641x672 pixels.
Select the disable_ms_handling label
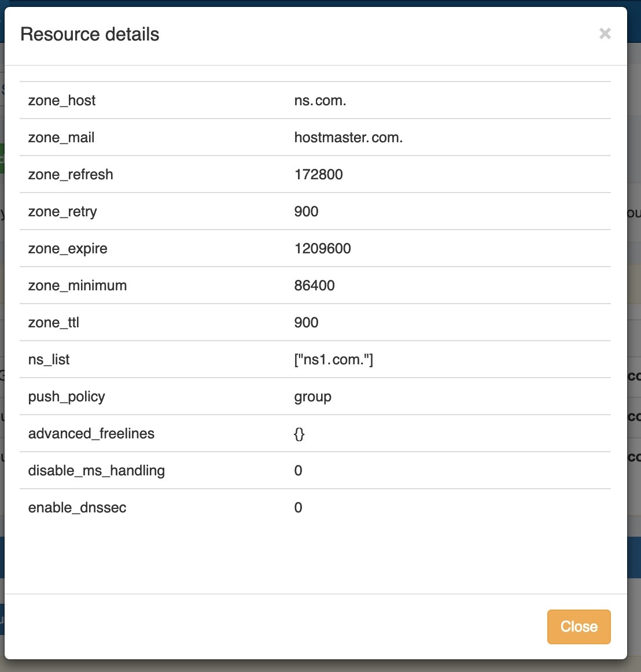pyautogui.click(x=97, y=471)
